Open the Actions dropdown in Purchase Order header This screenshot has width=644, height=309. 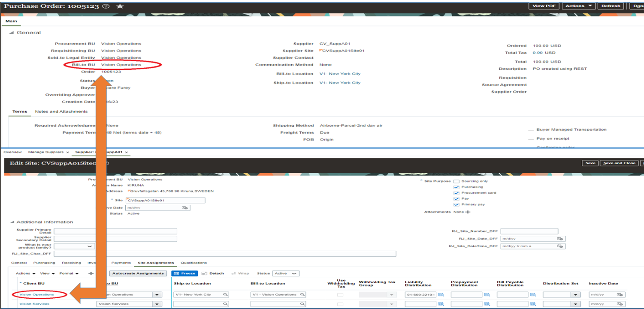[578, 6]
